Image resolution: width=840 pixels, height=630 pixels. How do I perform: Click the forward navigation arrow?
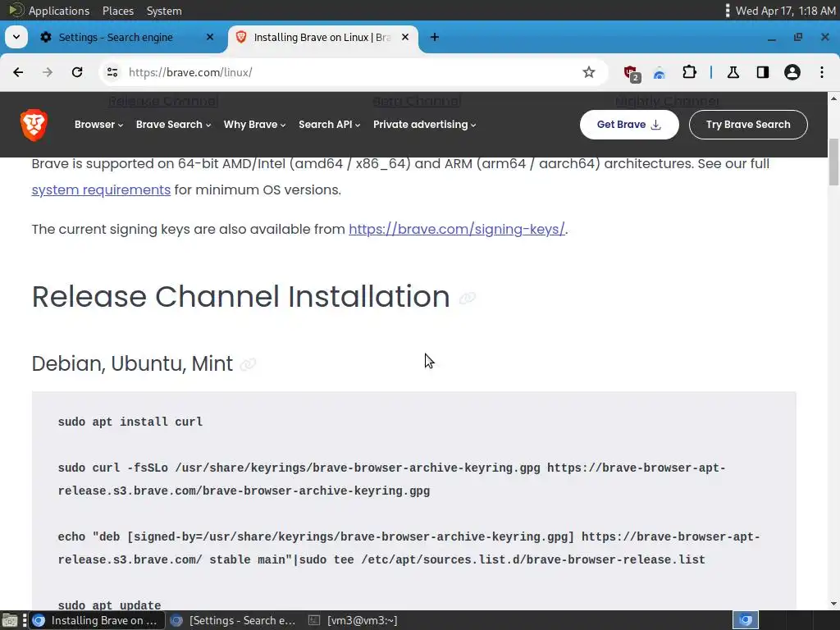click(x=48, y=72)
